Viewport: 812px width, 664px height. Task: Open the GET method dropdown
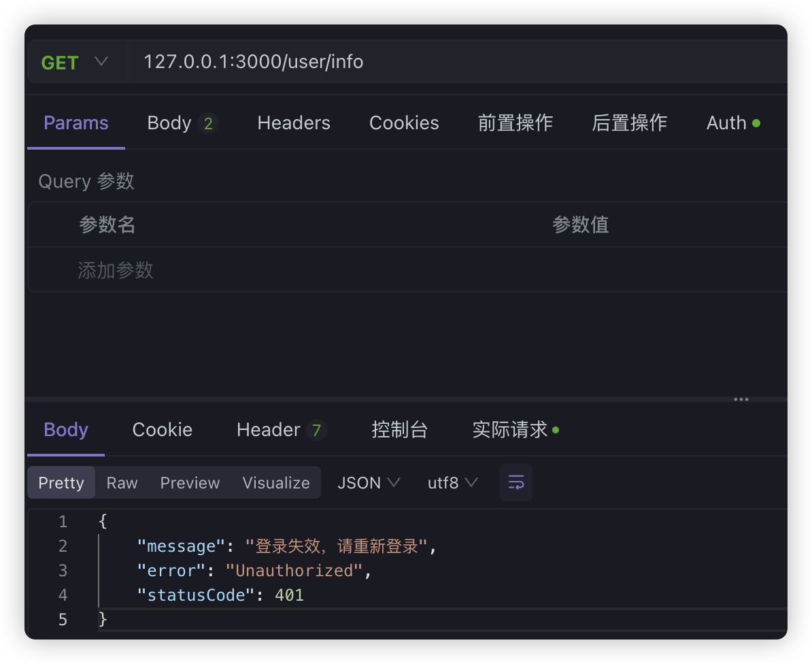pos(74,63)
